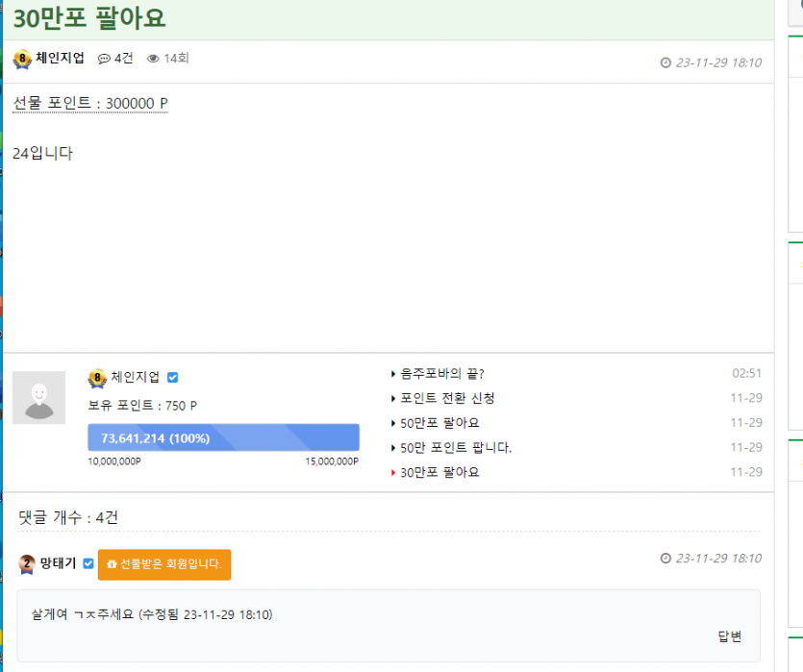The image size is (803, 672).
Task: Click the orange 선물받은 회원입니다. badge
Action: [x=164, y=564]
